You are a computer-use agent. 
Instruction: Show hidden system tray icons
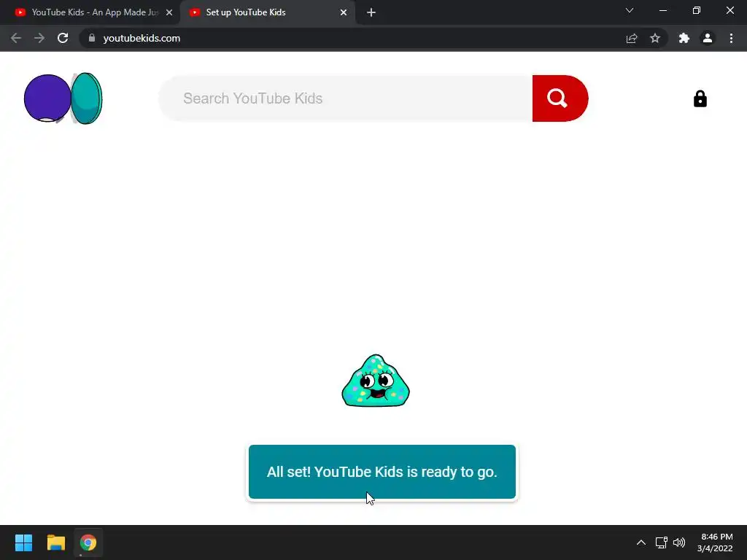pyautogui.click(x=641, y=542)
